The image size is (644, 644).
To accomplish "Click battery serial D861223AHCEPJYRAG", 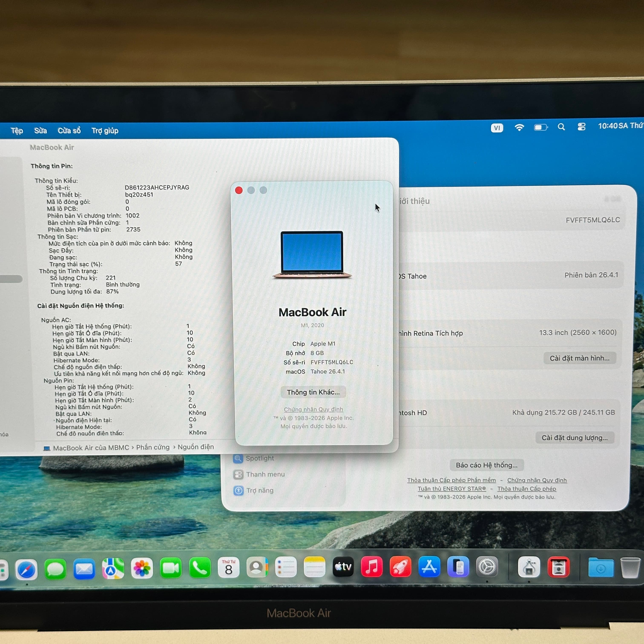I will (157, 187).
